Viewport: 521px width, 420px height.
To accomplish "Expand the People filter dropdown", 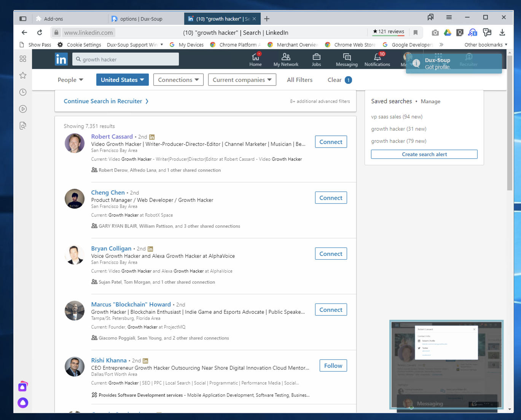I will coord(70,80).
